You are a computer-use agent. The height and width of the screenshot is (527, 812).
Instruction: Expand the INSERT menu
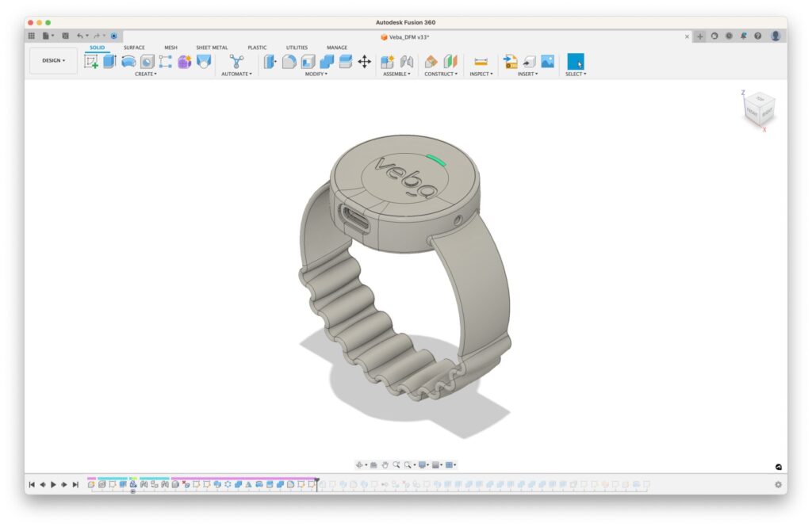[x=527, y=74]
